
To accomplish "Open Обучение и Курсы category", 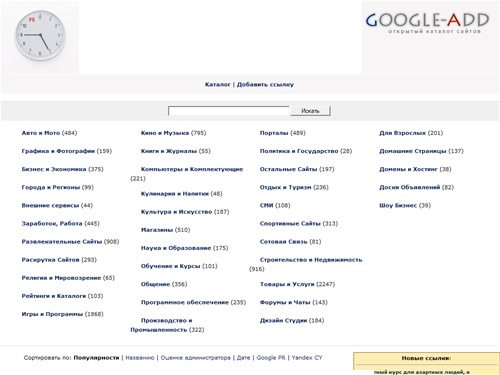I will coord(170,266).
